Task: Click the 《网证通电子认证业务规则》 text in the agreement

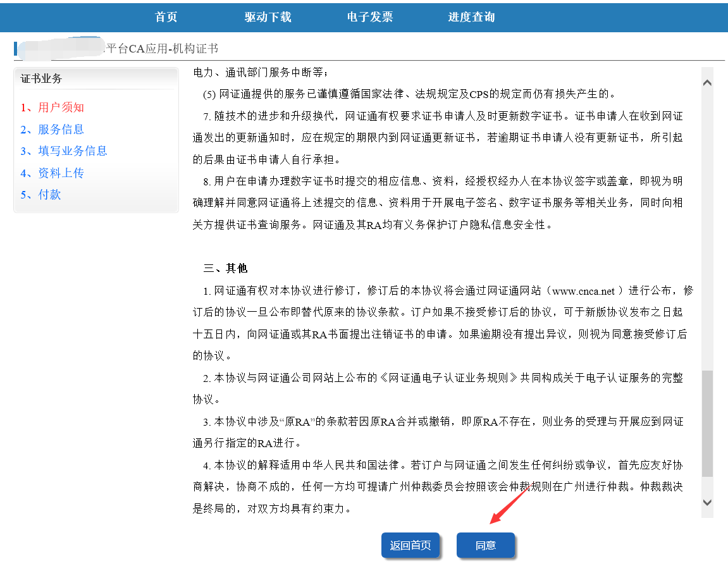Action: pos(450,378)
